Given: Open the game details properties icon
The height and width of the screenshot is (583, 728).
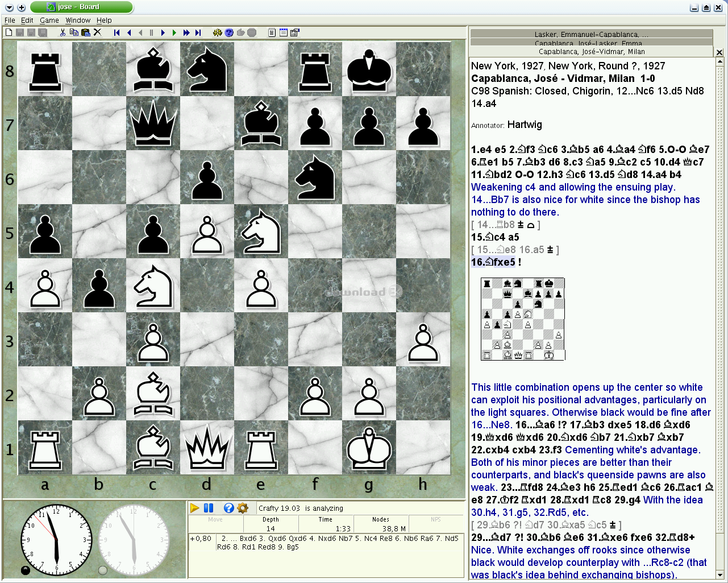Looking at the screenshot, I should pos(294,32).
